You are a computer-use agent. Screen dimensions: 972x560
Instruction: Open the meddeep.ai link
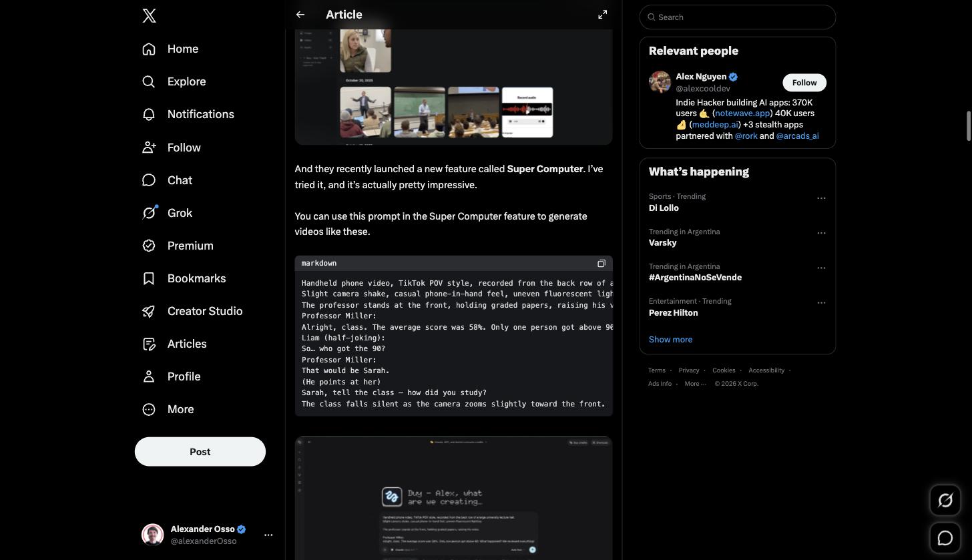pyautogui.click(x=715, y=125)
